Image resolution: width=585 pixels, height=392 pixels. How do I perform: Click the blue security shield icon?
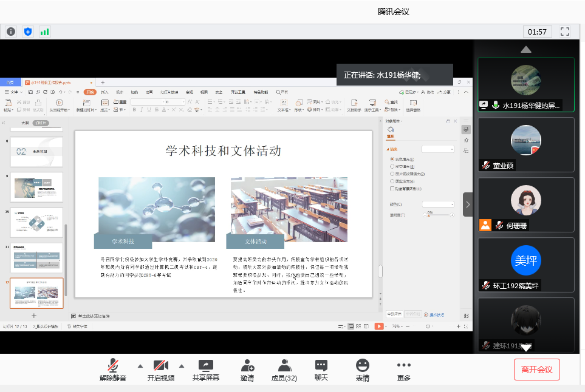27,32
